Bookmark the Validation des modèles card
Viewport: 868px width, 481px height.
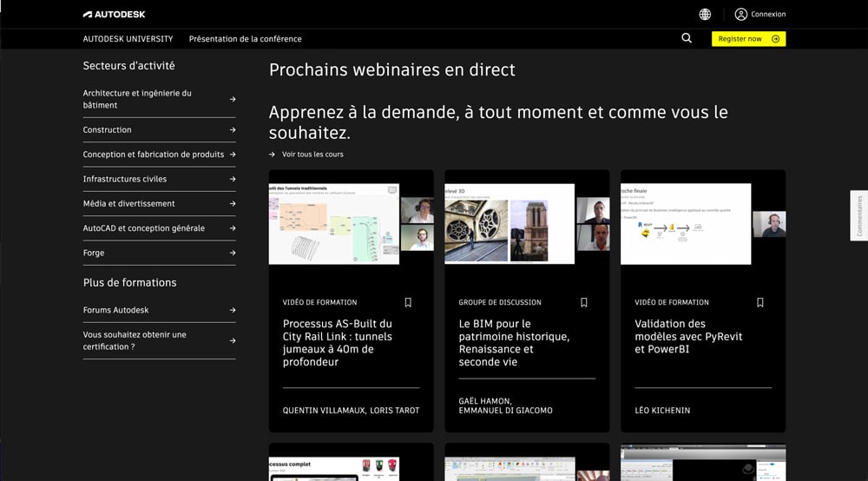(x=759, y=302)
